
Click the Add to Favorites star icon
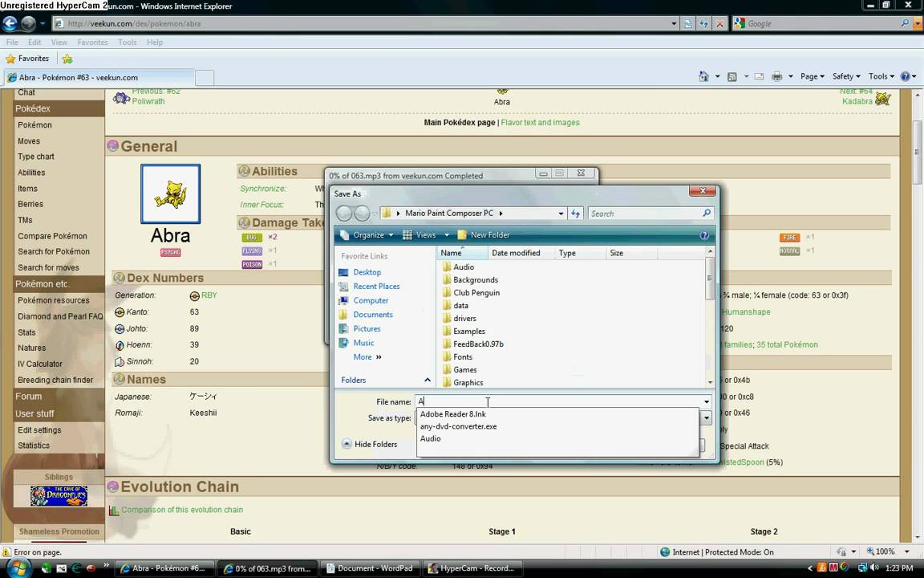point(67,59)
